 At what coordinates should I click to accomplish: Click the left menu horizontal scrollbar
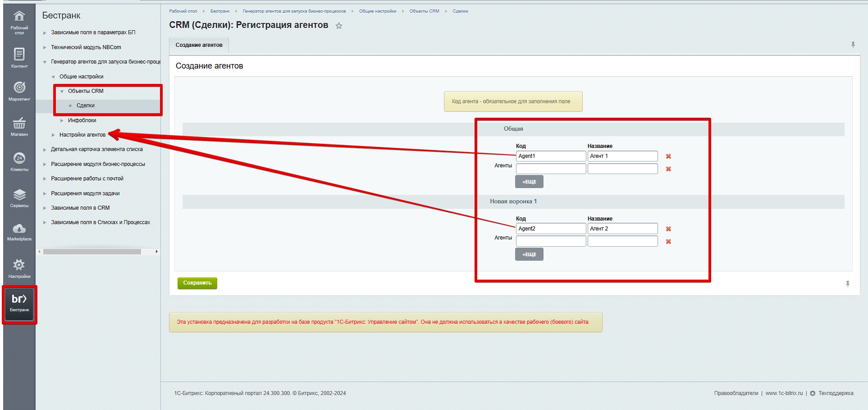coord(92,252)
